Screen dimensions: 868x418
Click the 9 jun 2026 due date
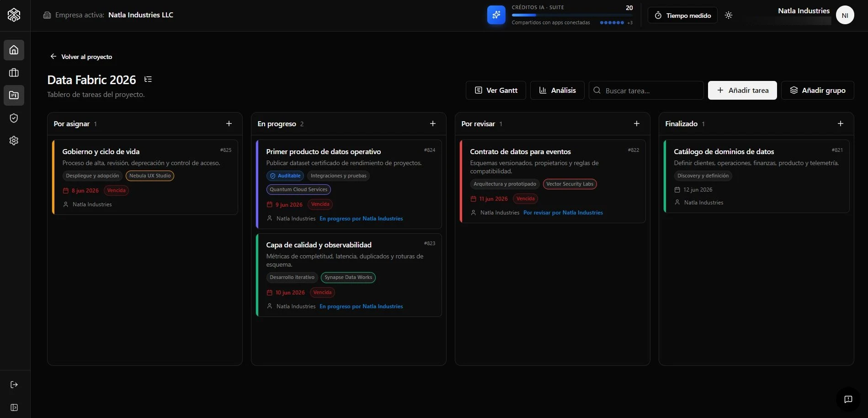click(x=285, y=204)
